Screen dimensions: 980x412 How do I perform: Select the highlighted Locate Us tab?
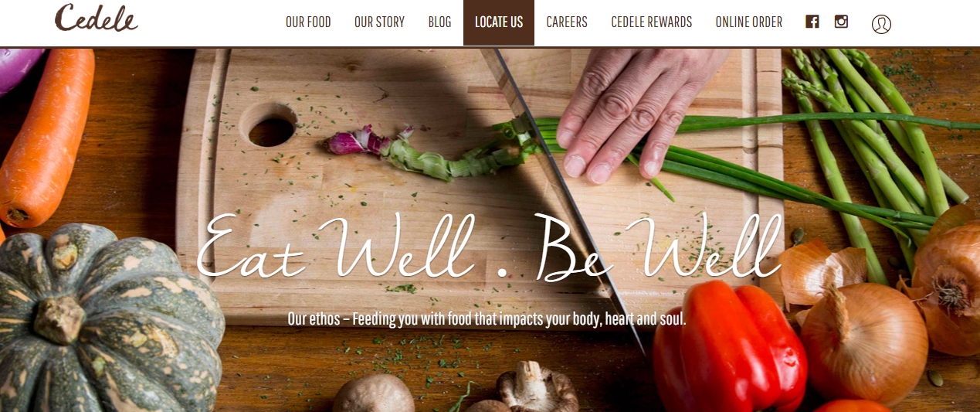(x=499, y=22)
